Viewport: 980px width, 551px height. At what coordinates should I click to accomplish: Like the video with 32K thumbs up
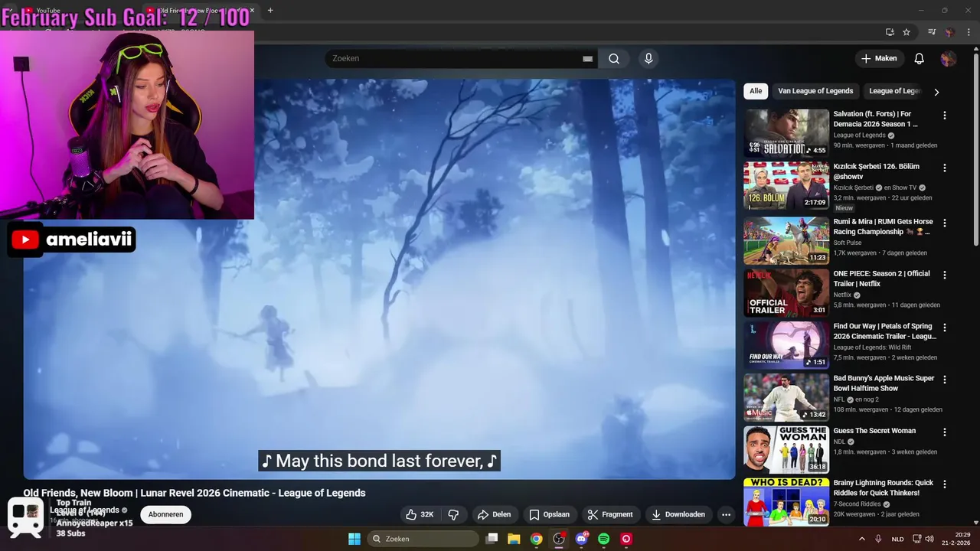420,514
